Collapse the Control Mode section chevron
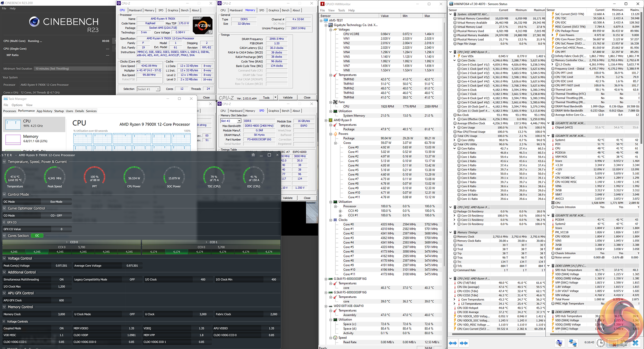 pos(4,194)
